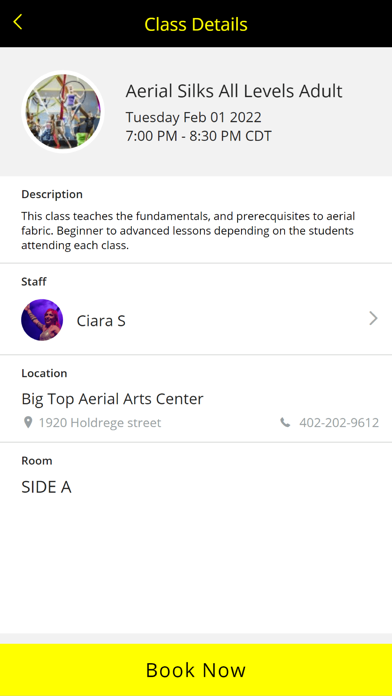Tap the Location section label
This screenshot has height=696, width=392.
[44, 373]
